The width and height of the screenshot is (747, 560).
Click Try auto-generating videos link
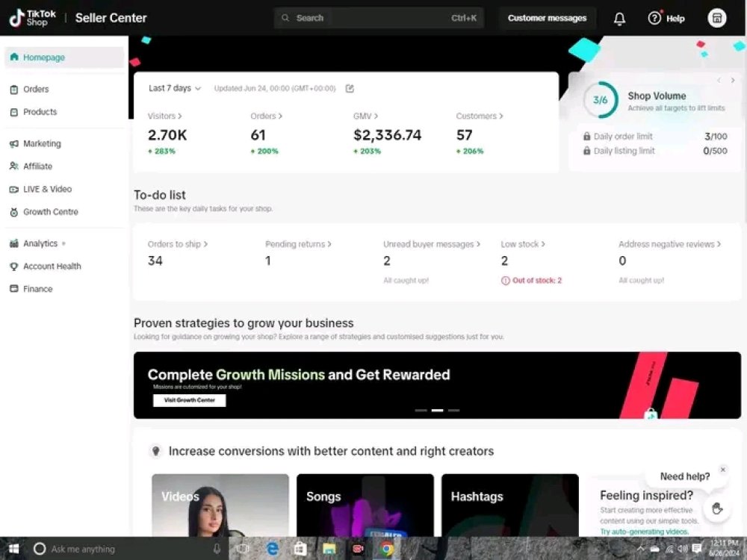tap(644, 532)
